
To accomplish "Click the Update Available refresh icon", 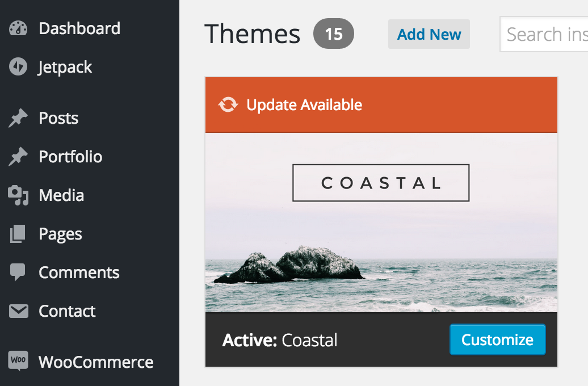I will 228,104.
